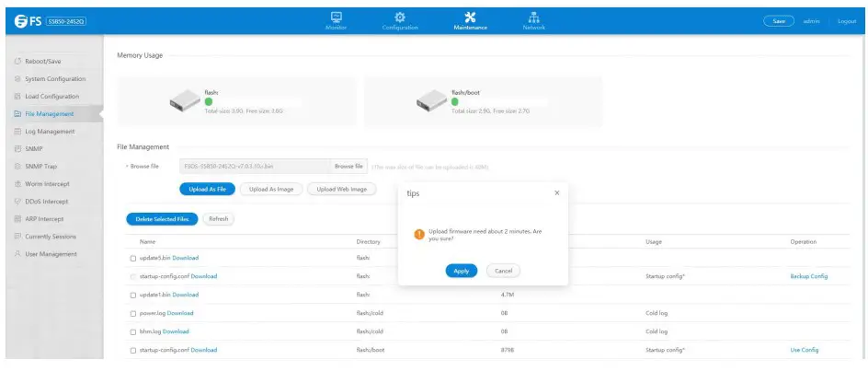This screenshot has width=868, height=383.
Task: Click the Worm Intercept sidebar icon
Action: (17, 184)
